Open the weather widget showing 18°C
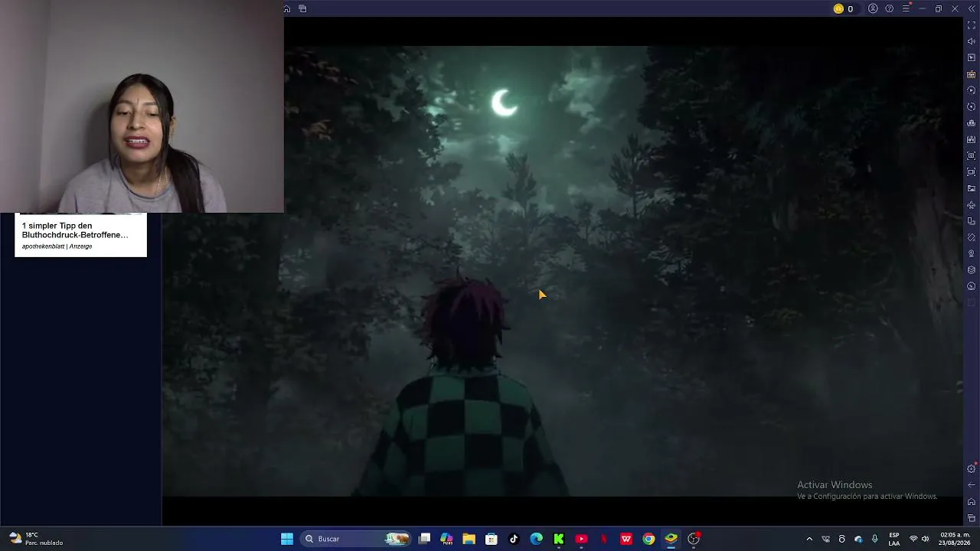Viewport: 980px width, 551px height. point(36,539)
